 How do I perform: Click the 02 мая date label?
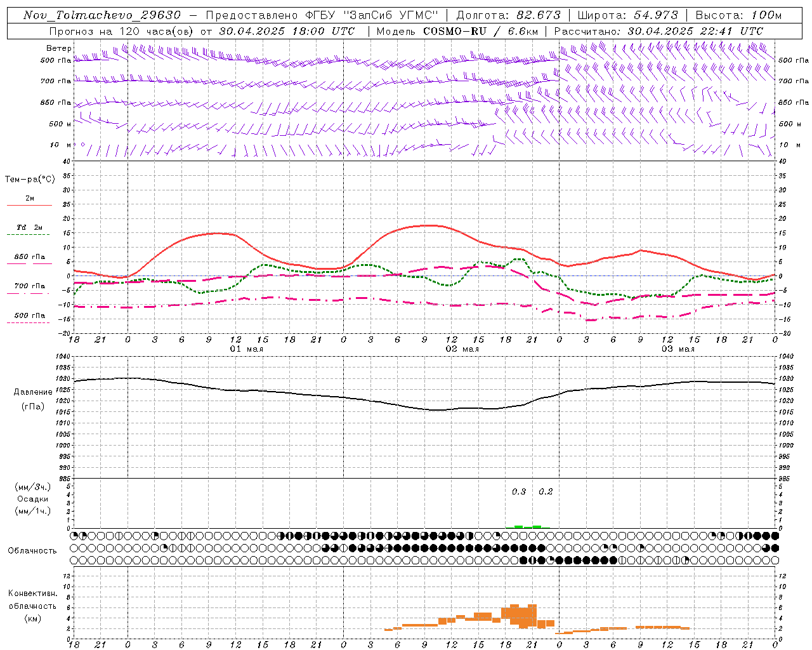(x=462, y=349)
